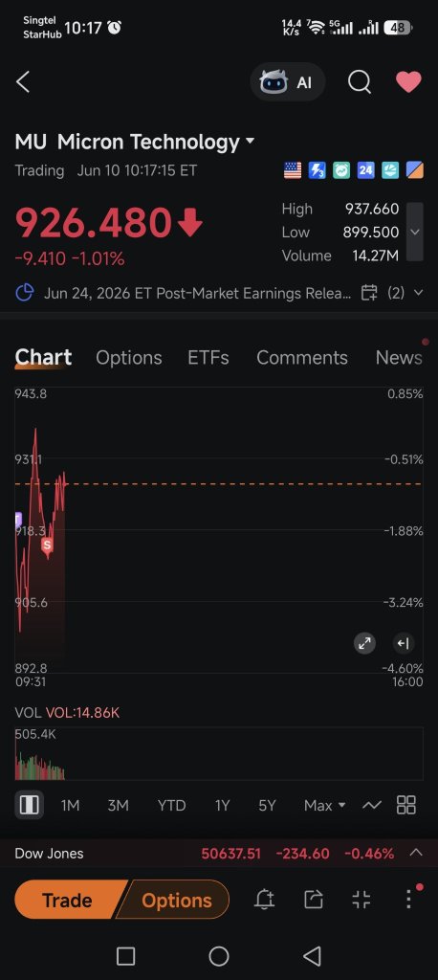
Task: Tap the search magnifier icon
Action: tap(360, 82)
